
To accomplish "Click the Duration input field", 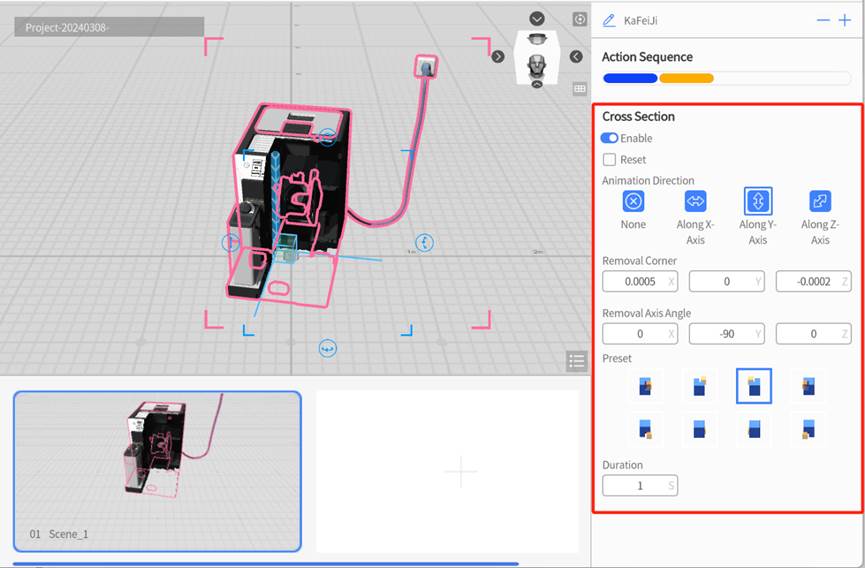I will (633, 486).
